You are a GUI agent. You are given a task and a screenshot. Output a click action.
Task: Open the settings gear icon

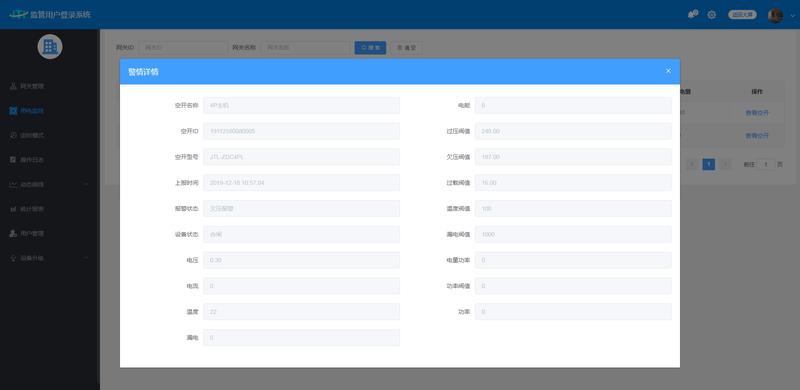click(711, 15)
